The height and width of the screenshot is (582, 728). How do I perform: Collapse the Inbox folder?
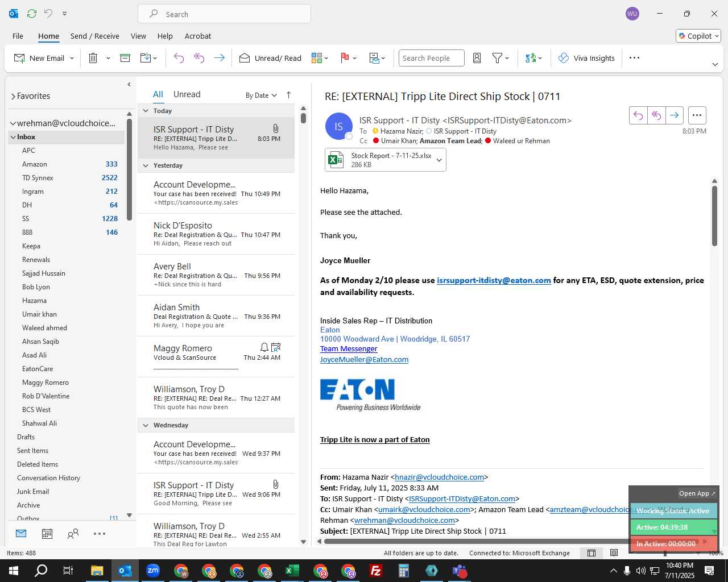click(13, 137)
